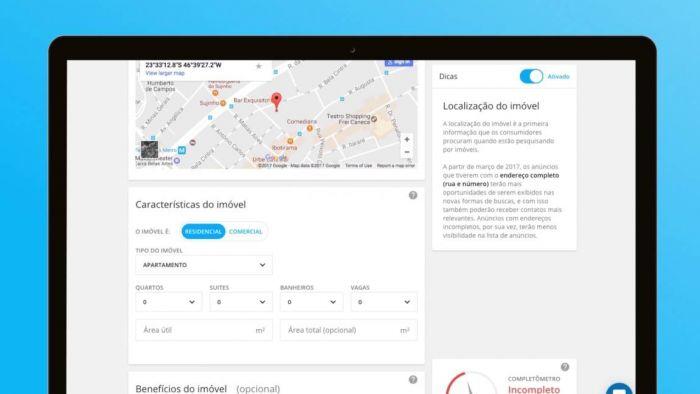Zoom out the map with minus icon
This screenshot has height=394, width=700.
pos(407,152)
